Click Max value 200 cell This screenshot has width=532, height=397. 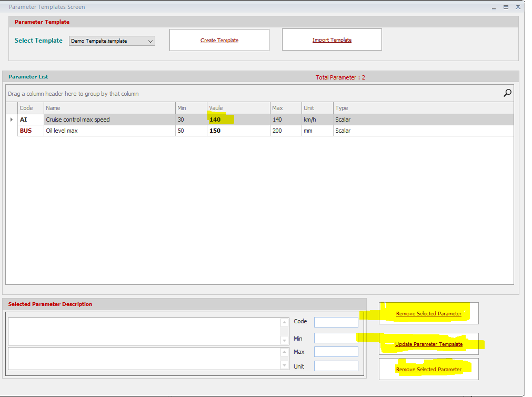pyautogui.click(x=286, y=131)
